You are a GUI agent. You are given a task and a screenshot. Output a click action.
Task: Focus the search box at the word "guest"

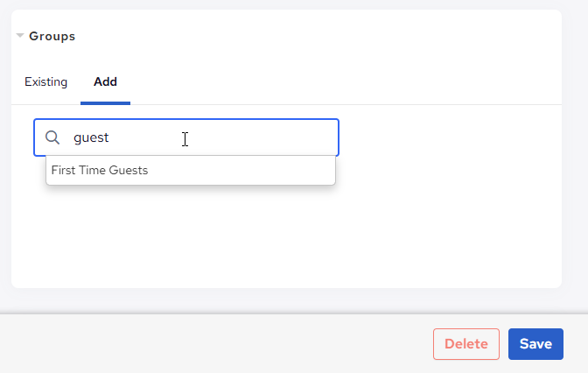click(91, 137)
